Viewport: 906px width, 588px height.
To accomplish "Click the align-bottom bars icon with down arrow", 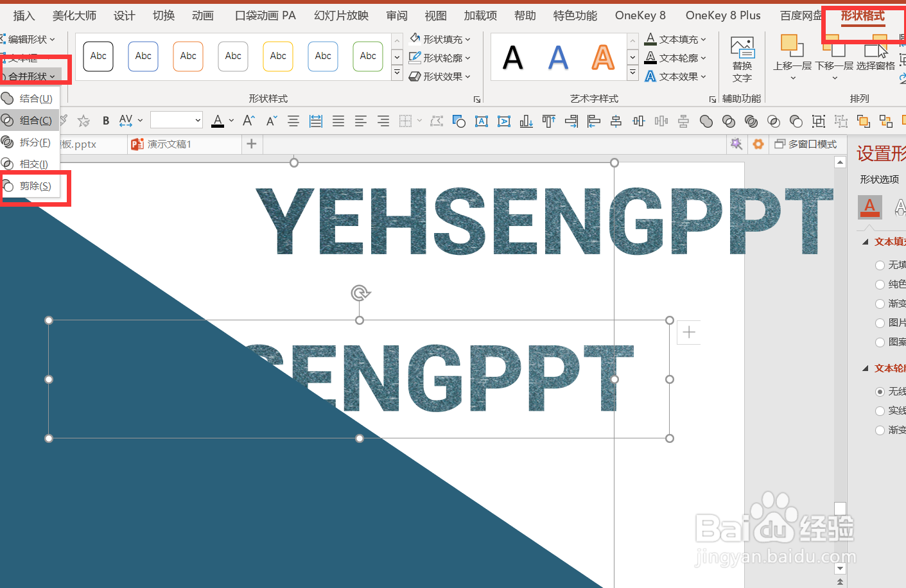I will 527,121.
